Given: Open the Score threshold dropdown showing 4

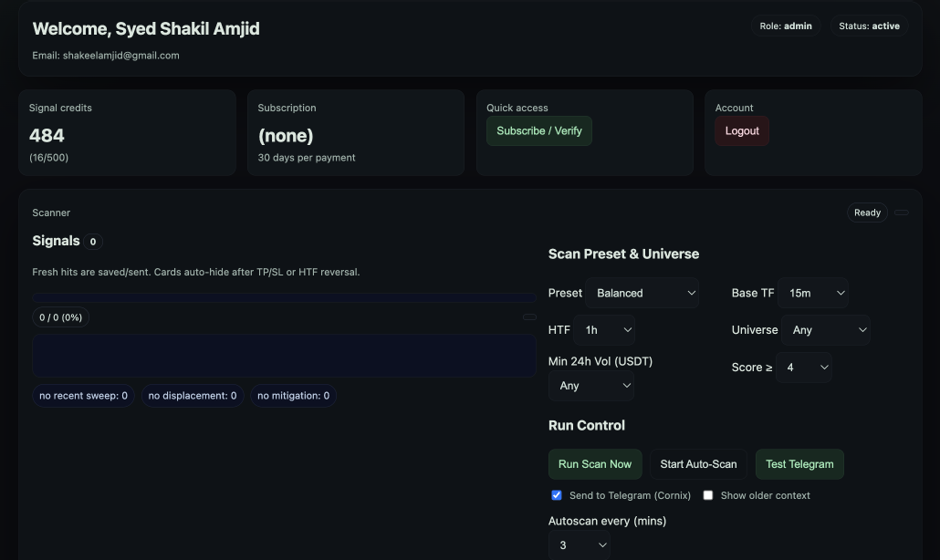Looking at the screenshot, I should click(x=804, y=367).
